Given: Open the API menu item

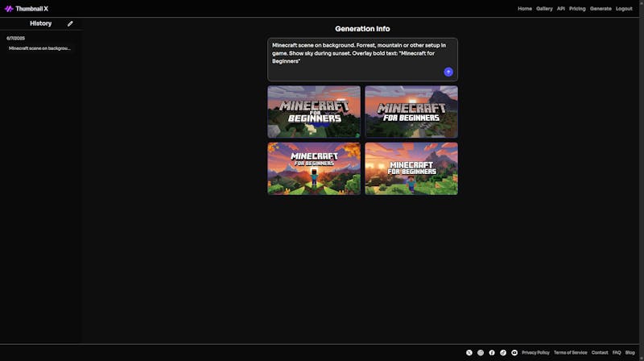Looking at the screenshot, I should point(560,9).
